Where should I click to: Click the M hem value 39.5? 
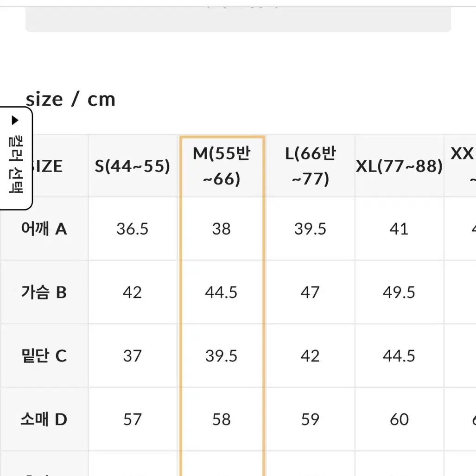click(221, 356)
